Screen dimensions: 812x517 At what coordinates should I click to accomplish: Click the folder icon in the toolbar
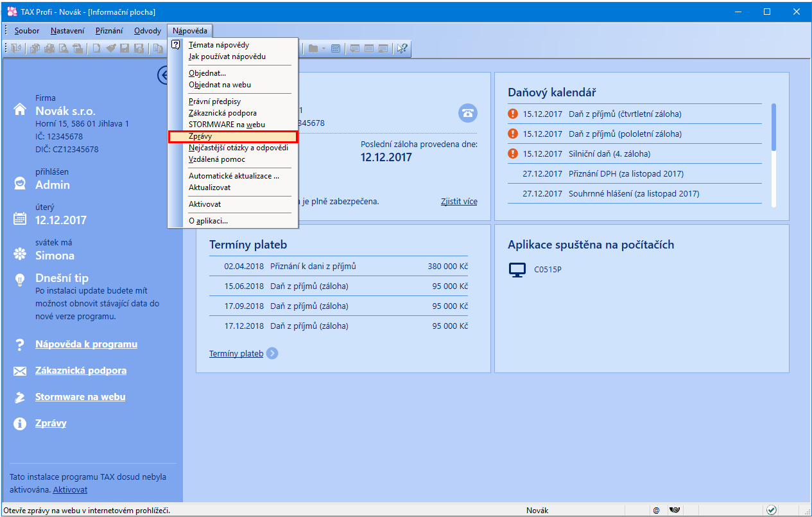coord(313,48)
